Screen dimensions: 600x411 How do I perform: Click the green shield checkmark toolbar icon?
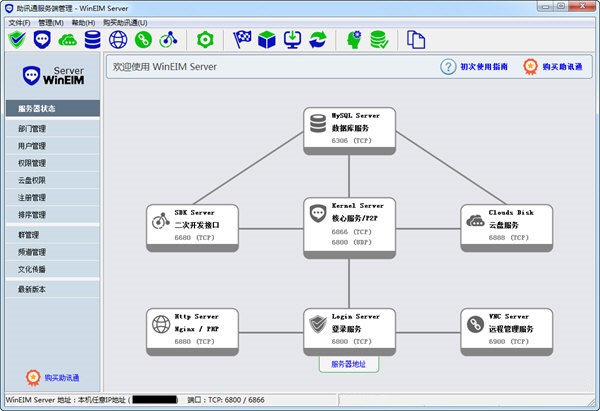click(x=17, y=40)
